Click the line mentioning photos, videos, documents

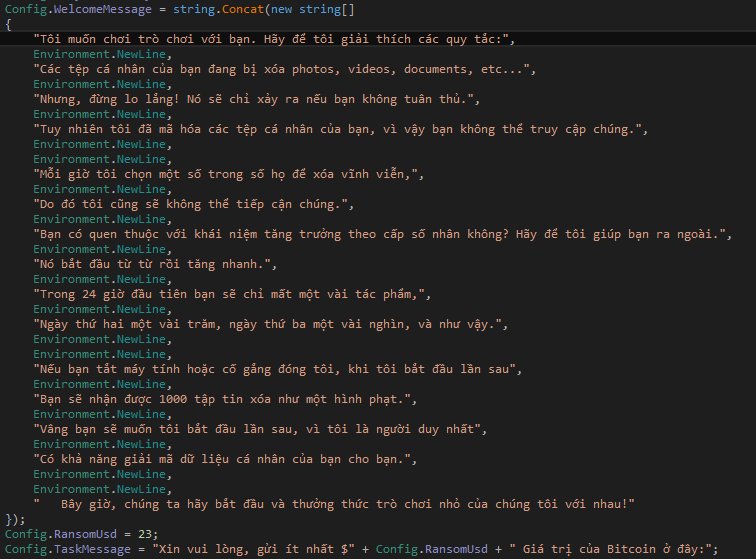pyautogui.click(x=284, y=69)
